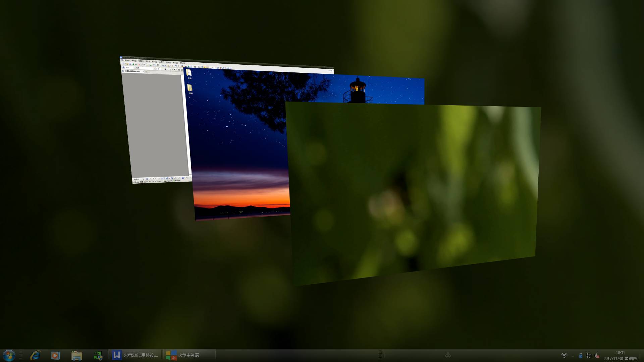
Task: Launch Internet Explorer from the taskbar
Action: 35,355
